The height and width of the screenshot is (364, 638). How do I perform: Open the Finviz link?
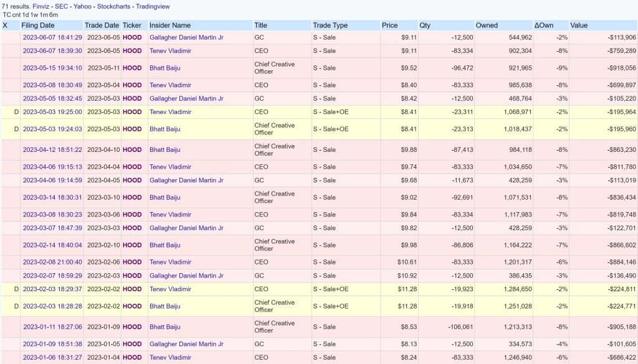coord(40,6)
